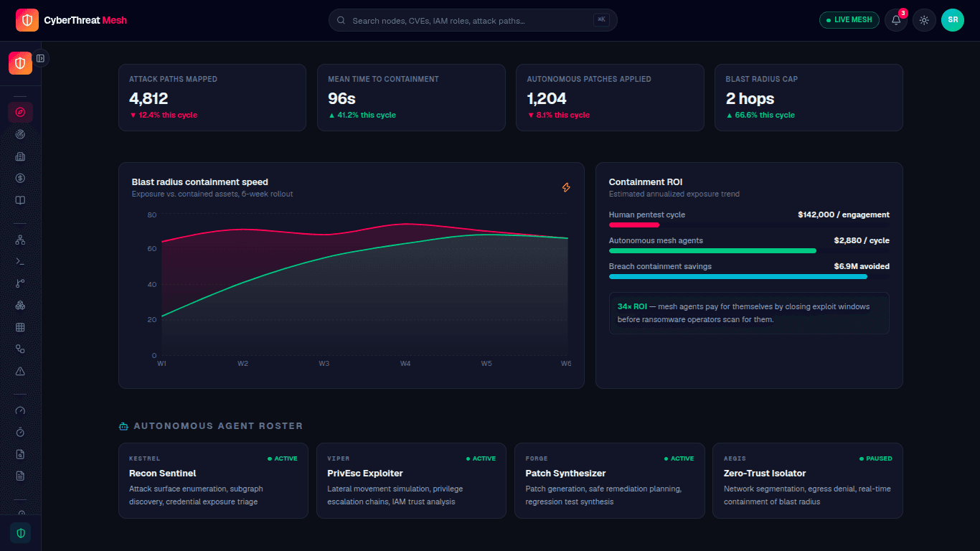Viewport: 980px width, 551px height.
Task: Click the ⌘K shortcut badge in search bar
Action: (601, 20)
